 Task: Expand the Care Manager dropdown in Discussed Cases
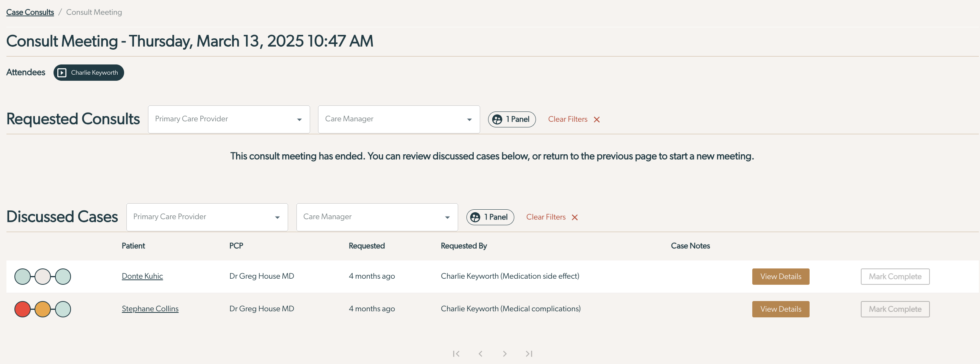pyautogui.click(x=377, y=217)
